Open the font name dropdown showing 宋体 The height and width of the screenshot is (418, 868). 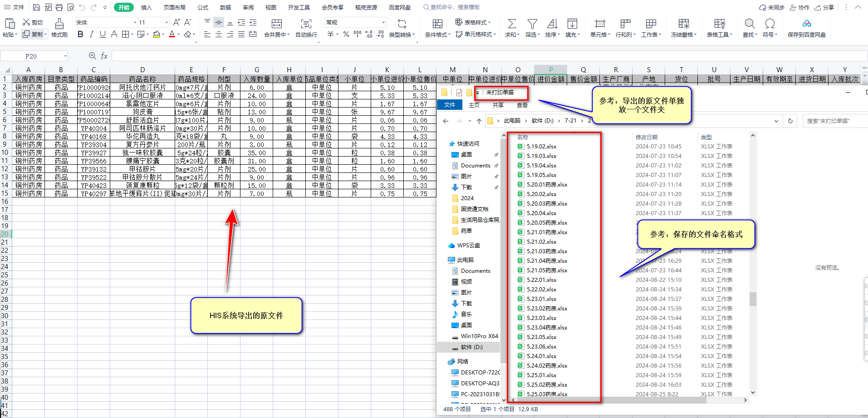point(135,22)
